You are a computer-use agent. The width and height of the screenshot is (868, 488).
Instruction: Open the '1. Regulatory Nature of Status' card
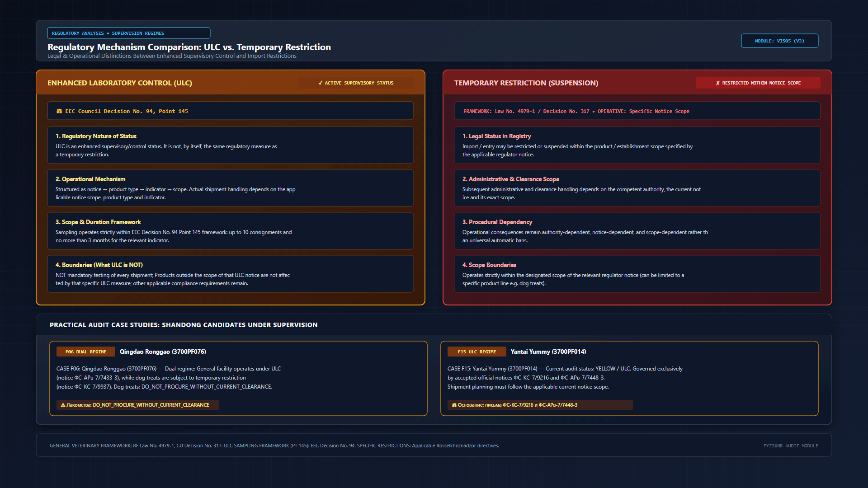pos(231,145)
